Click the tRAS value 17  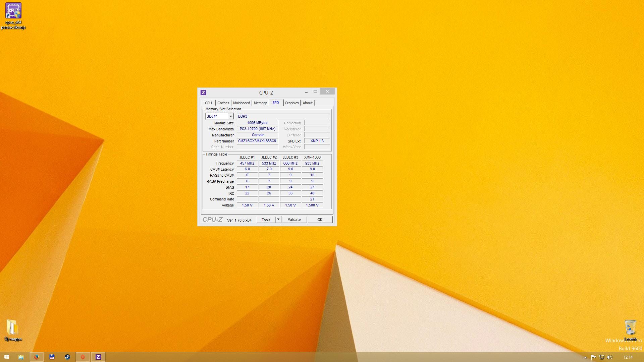(x=247, y=187)
